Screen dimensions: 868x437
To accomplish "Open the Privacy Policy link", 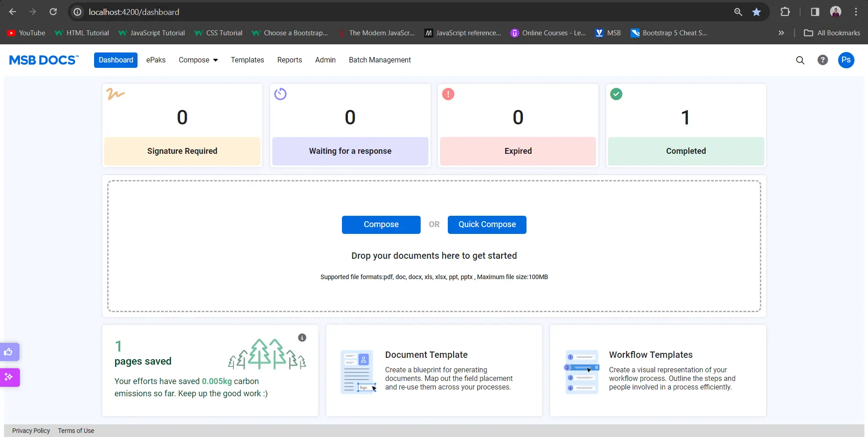I will pos(31,431).
